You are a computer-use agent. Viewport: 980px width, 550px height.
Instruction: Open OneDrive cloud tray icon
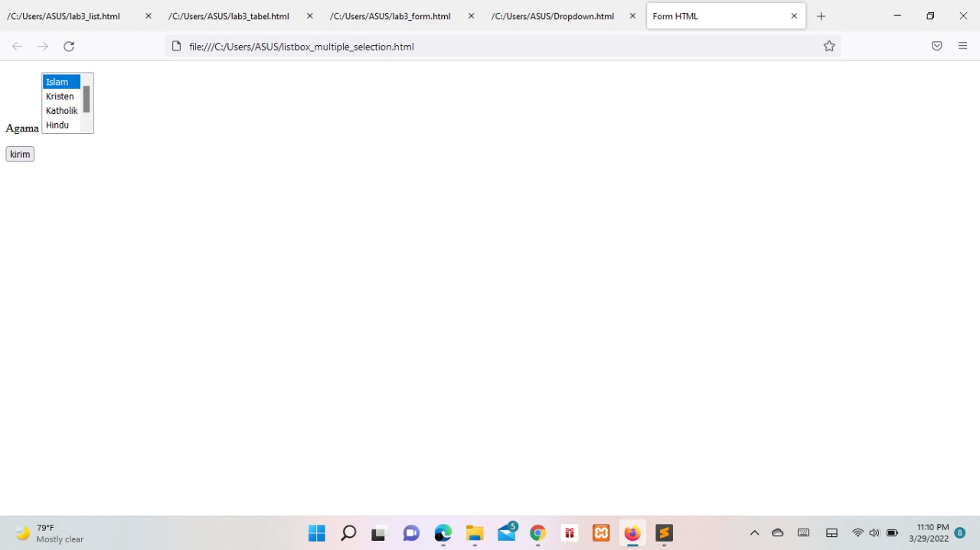click(x=778, y=533)
